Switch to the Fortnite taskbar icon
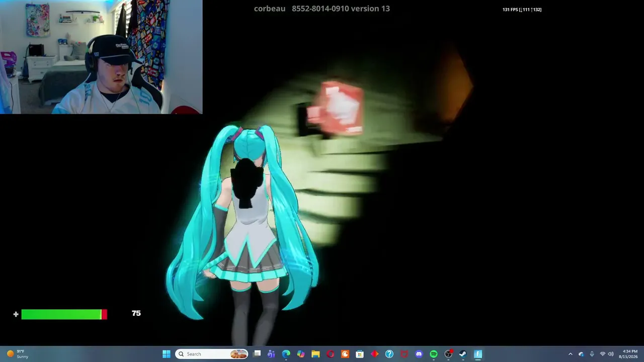 478,354
